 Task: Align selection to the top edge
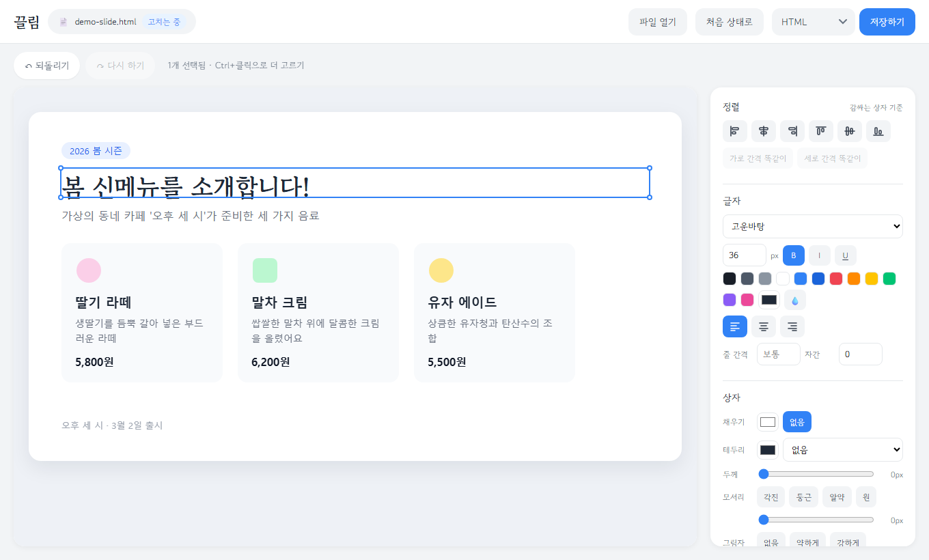click(821, 131)
